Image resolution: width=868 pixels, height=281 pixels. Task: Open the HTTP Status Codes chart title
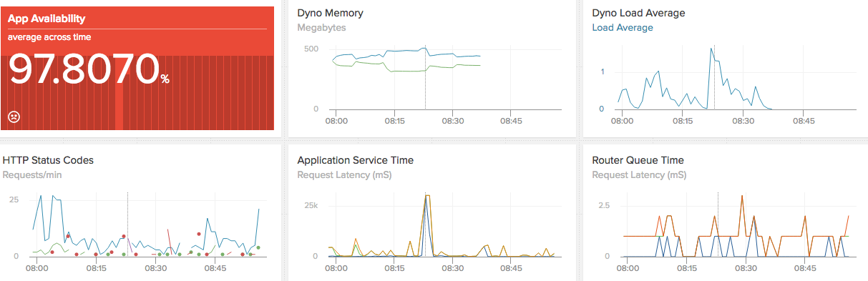click(48, 160)
